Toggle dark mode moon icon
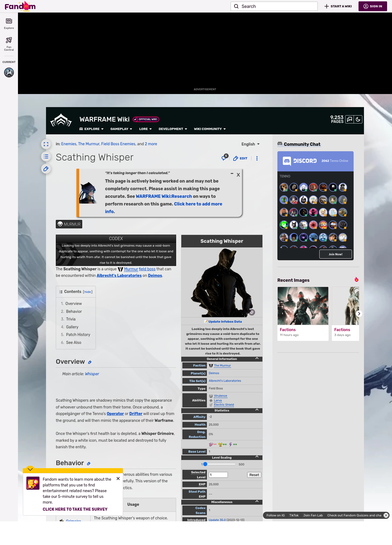The height and width of the screenshot is (545, 392). [x=358, y=119]
